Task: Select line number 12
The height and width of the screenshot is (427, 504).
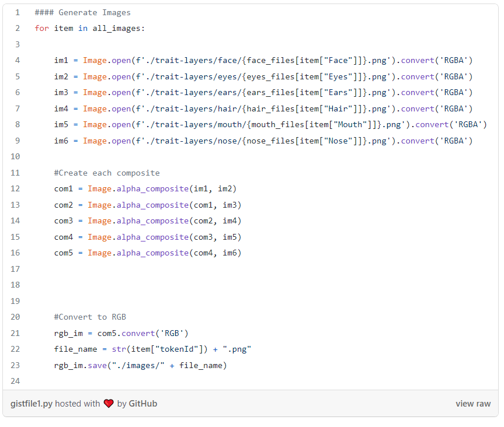Action: (x=15, y=188)
